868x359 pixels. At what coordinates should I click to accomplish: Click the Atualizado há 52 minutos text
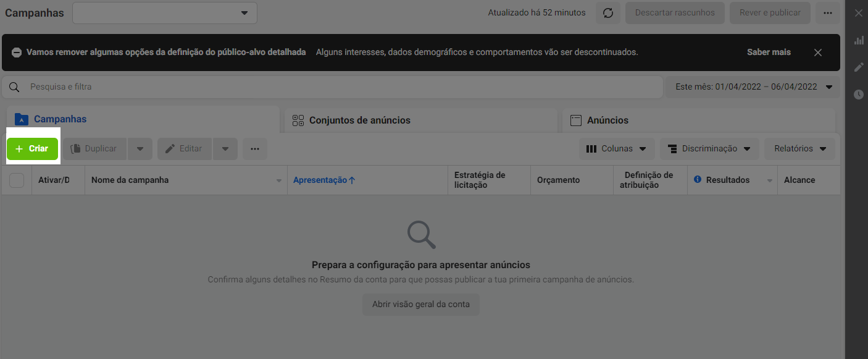[x=536, y=13]
